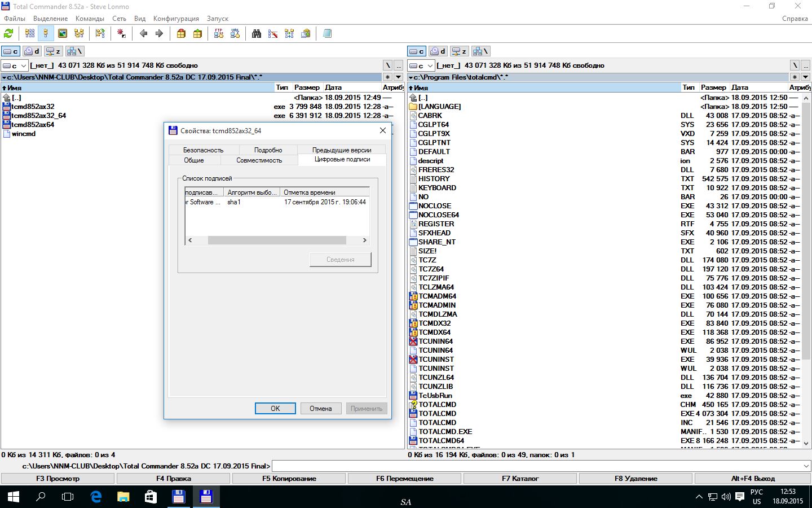
Task: Open the FTP connect tool
Action: pyautogui.click(x=219, y=34)
